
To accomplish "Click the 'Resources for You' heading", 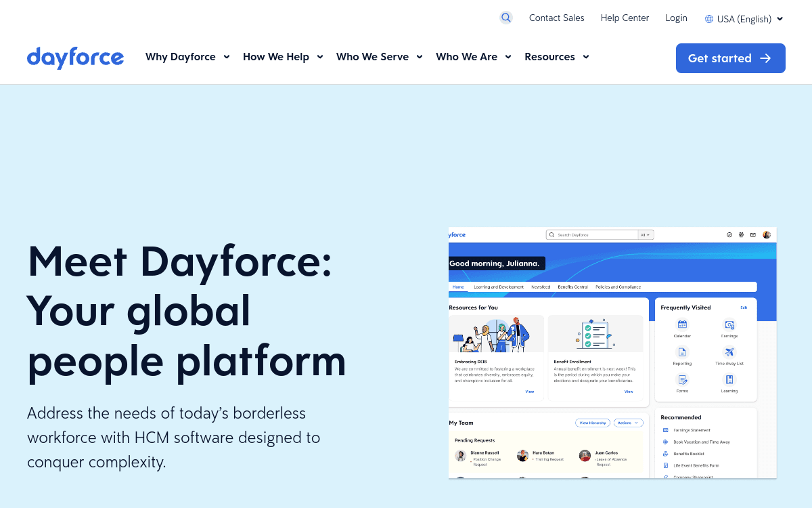I will (x=474, y=308).
